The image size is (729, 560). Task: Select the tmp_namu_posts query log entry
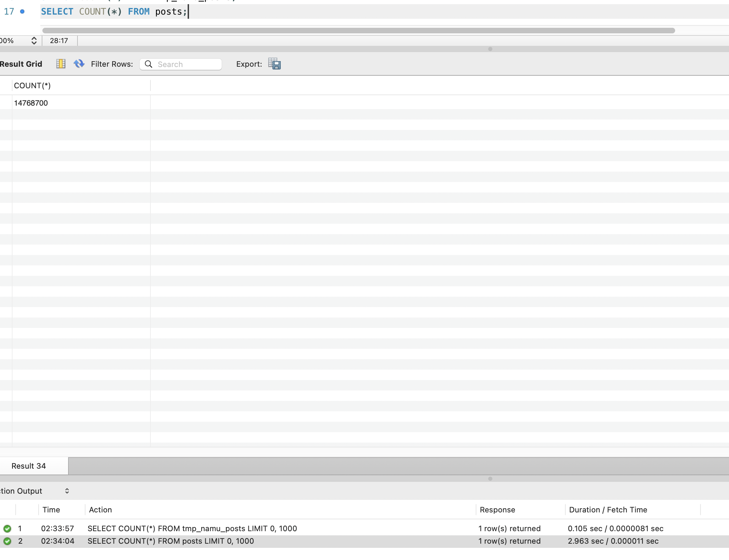pyautogui.click(x=192, y=529)
